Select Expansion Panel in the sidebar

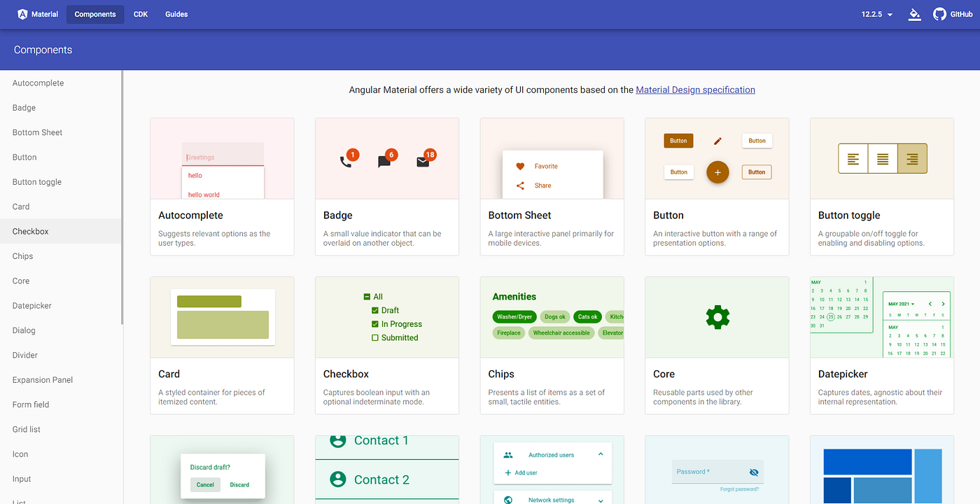[x=61, y=380]
